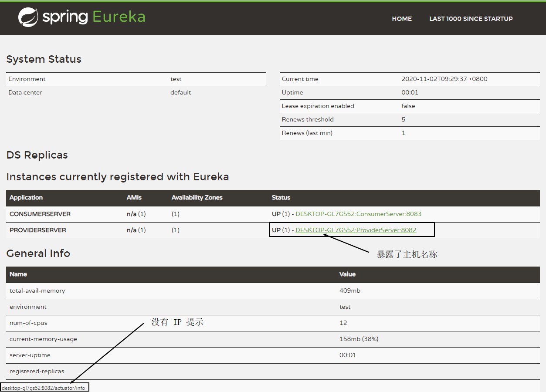Open LAST 1000 SINCE STARTUP page
The image size is (546, 392).
(471, 19)
